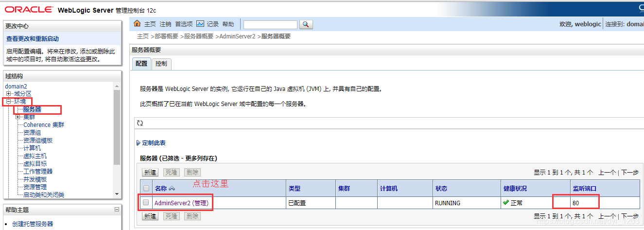Click the home icon next to 主页

137,24
